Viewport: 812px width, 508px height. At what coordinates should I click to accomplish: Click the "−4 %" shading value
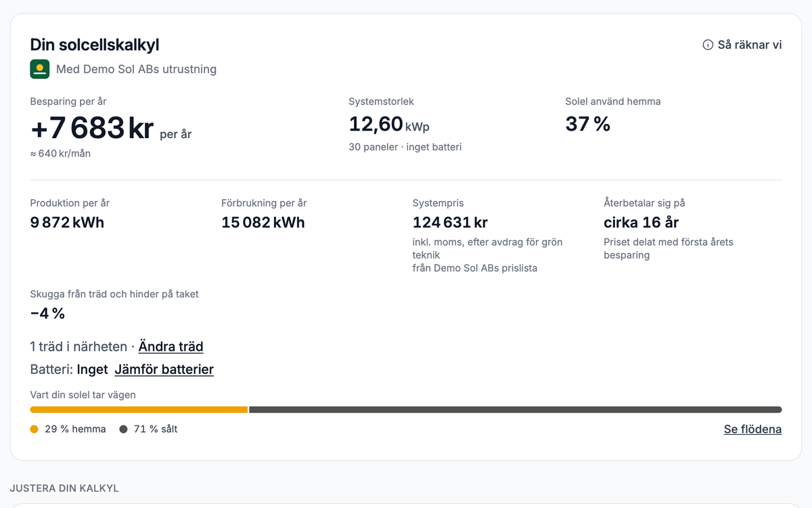pos(47,314)
